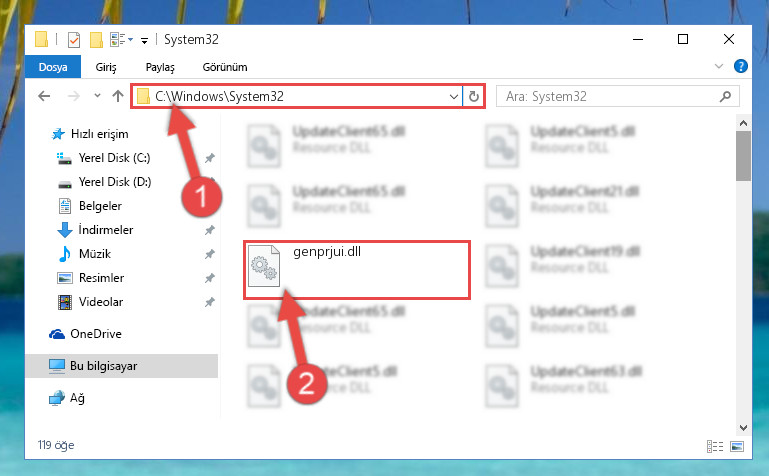Unpin Videolar from quick access
769x476 pixels.
pyautogui.click(x=209, y=302)
